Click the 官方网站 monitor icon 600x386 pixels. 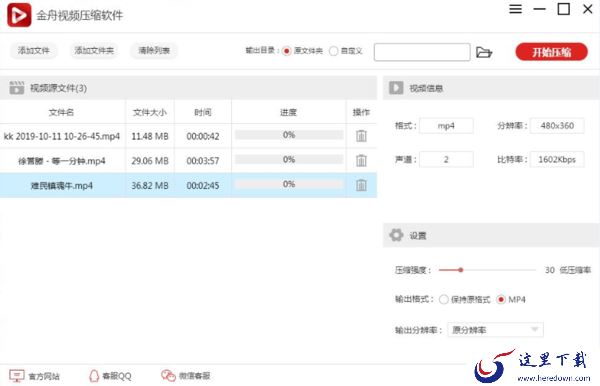[x=17, y=376]
